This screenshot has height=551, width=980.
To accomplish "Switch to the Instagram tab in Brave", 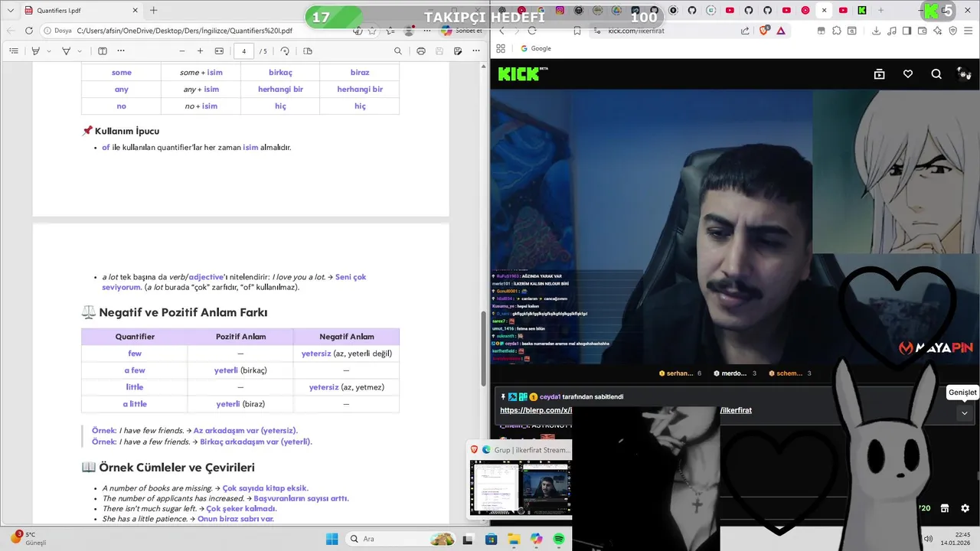I will (x=560, y=10).
